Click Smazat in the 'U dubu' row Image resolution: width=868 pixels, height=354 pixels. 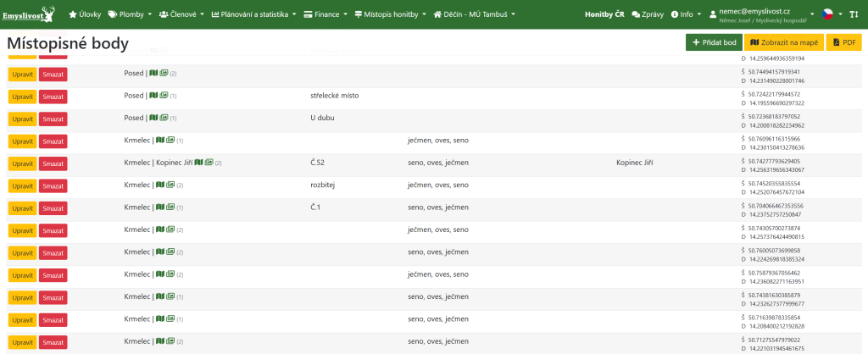click(x=53, y=119)
